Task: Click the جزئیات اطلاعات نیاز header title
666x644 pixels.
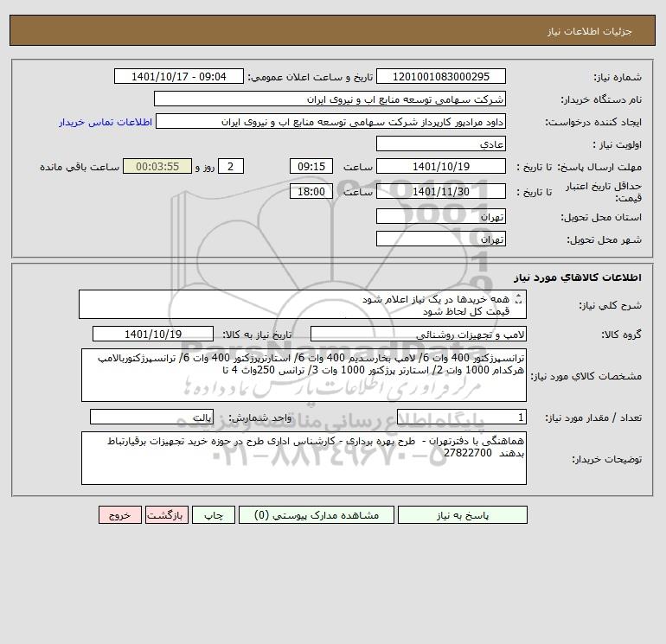Action: click(x=590, y=31)
